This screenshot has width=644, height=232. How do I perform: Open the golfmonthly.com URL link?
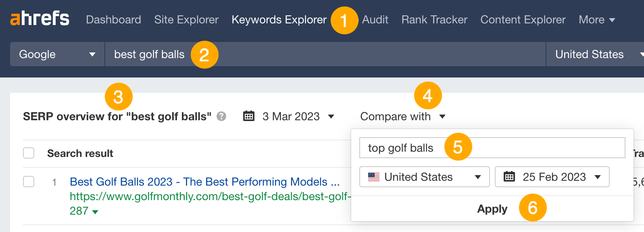(210, 196)
